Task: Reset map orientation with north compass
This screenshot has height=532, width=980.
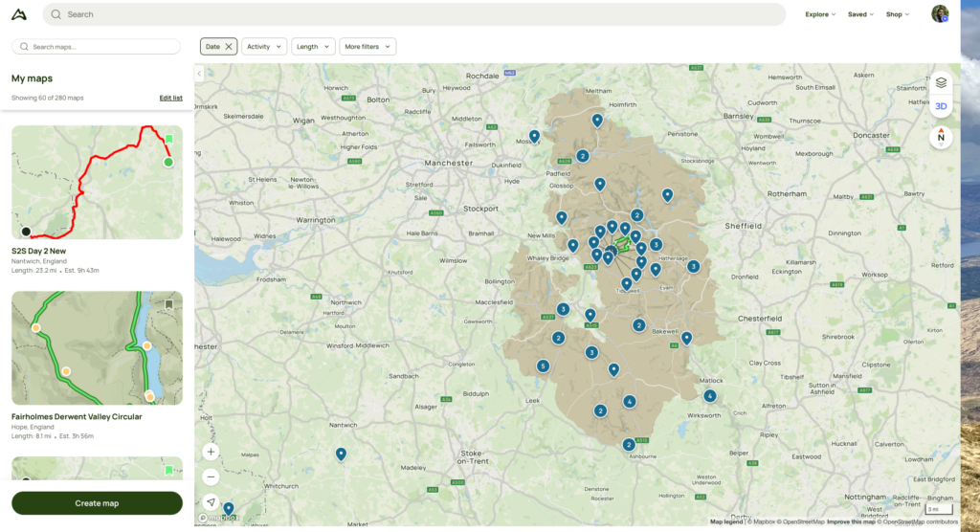Action: (x=941, y=137)
